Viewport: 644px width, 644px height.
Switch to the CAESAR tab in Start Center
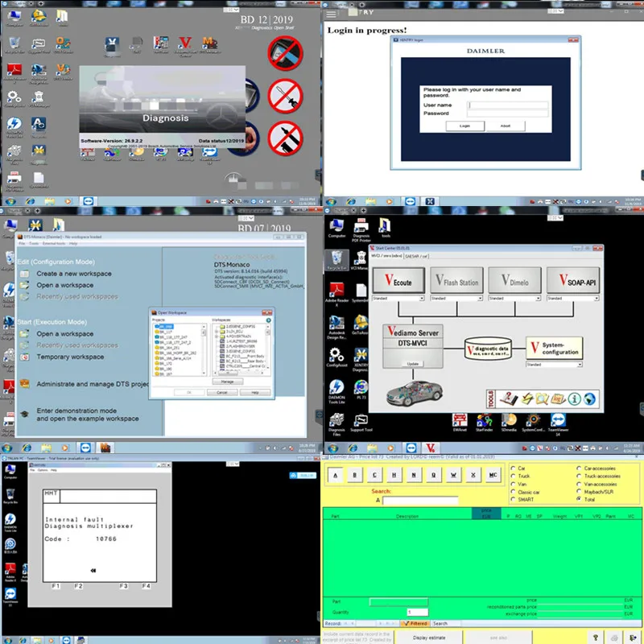click(x=416, y=256)
